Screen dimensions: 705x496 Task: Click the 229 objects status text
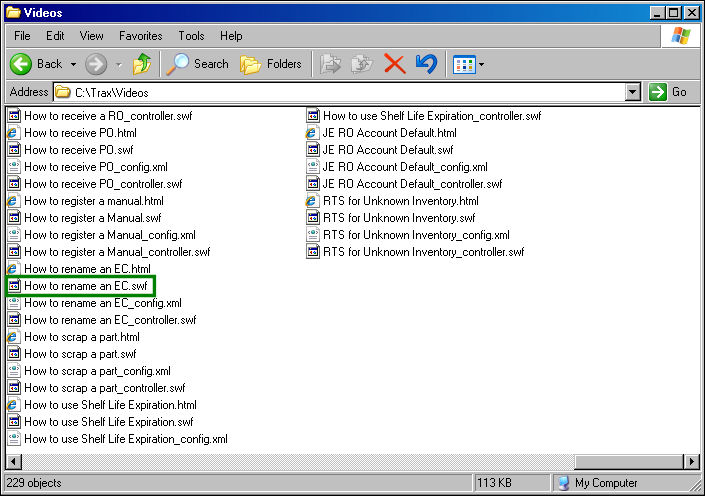tap(34, 483)
